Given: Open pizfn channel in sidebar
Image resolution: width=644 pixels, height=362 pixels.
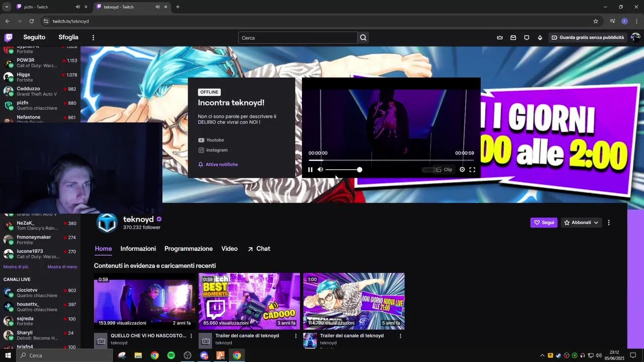Looking at the screenshot, I should tap(40, 105).
